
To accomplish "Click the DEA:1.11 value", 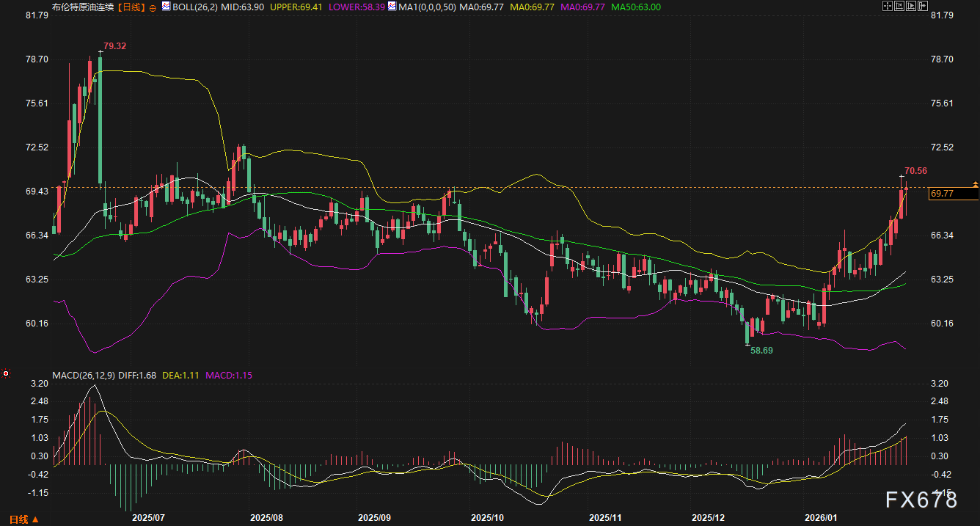I will [x=180, y=375].
